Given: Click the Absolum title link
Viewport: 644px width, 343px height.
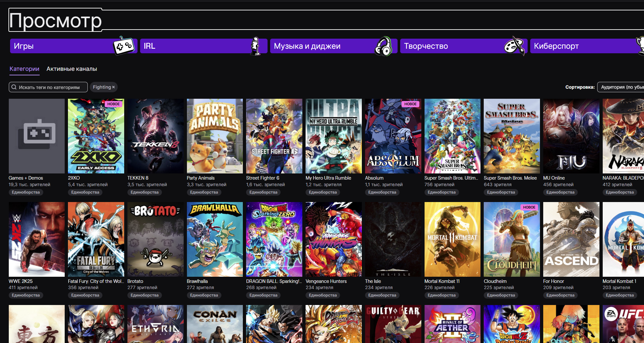Looking at the screenshot, I should pyautogui.click(x=374, y=178).
